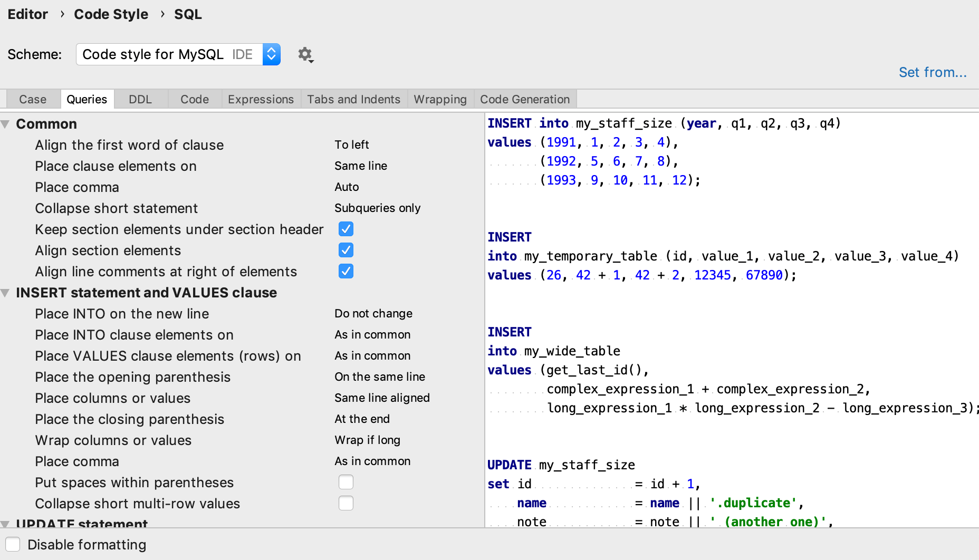Change 'At the end' for closing parenthesis
979x560 pixels.
click(x=362, y=419)
